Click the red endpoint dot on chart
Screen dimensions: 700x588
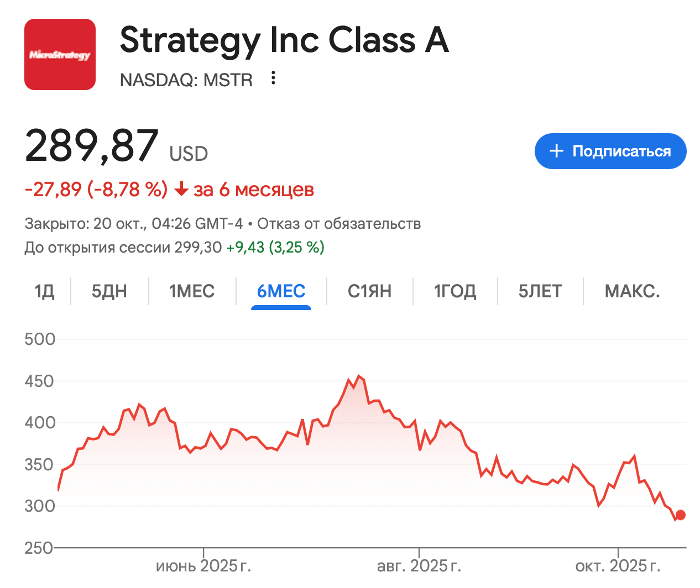(x=681, y=515)
